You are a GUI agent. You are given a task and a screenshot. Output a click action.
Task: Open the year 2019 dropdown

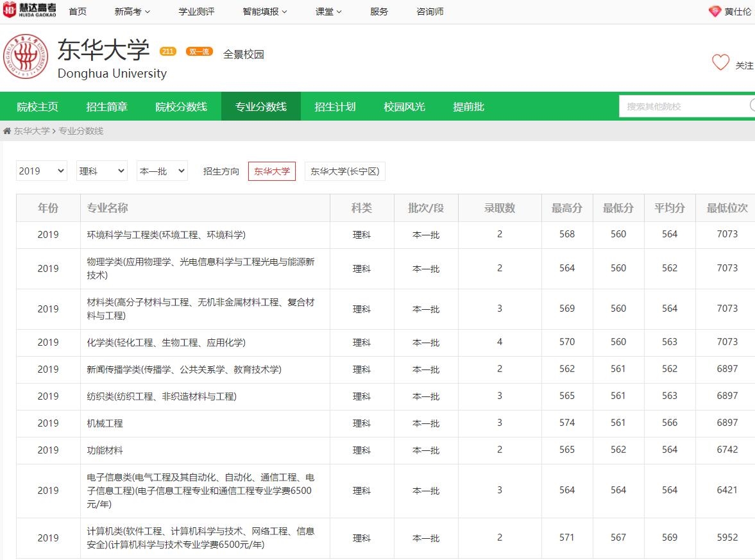click(x=42, y=171)
